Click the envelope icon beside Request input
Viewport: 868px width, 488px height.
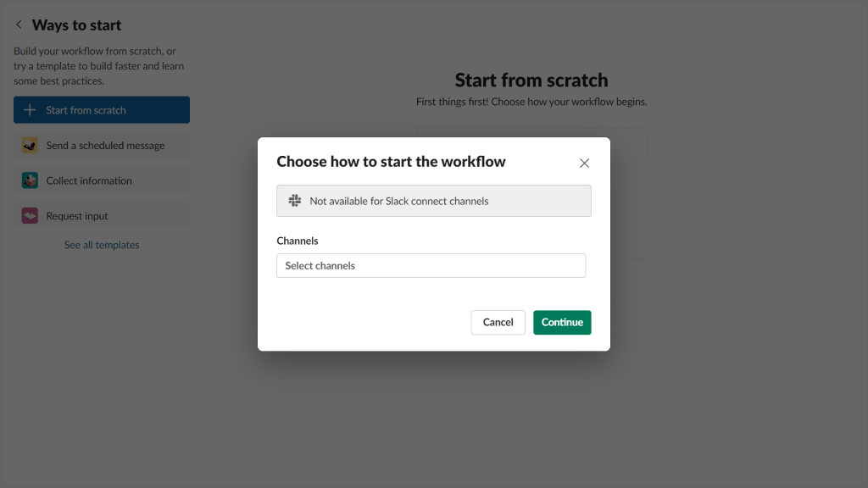[28, 216]
